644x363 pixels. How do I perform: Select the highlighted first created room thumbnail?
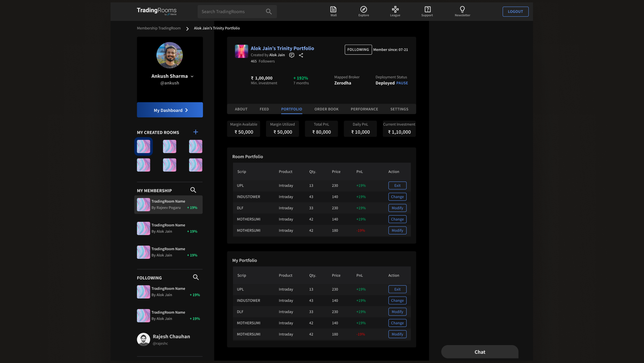tap(143, 147)
